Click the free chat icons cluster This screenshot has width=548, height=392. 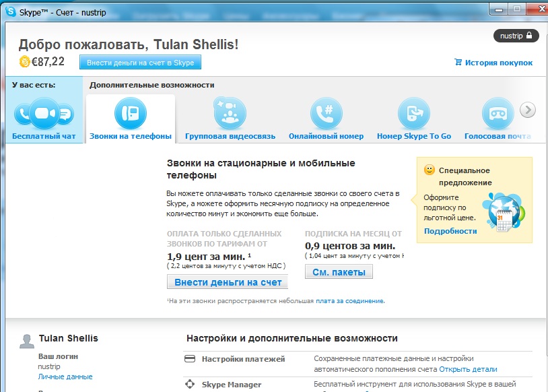click(44, 113)
